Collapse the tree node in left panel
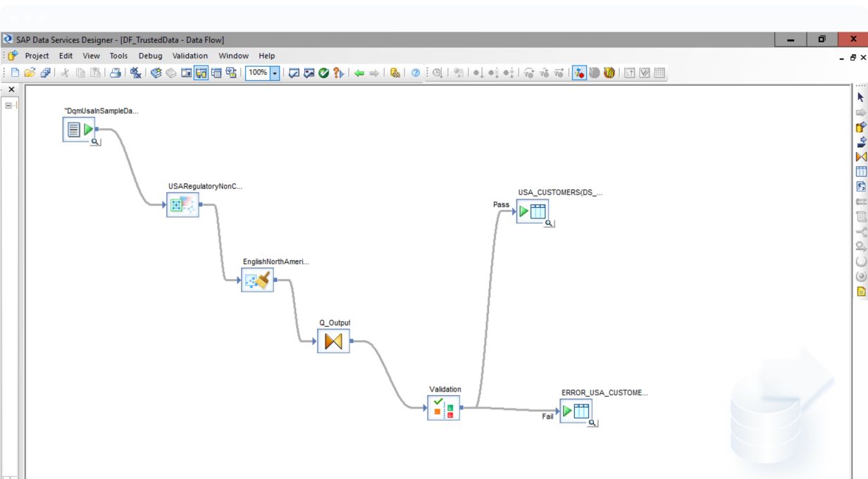Image resolution: width=868 pixels, height=479 pixels. click(9, 106)
